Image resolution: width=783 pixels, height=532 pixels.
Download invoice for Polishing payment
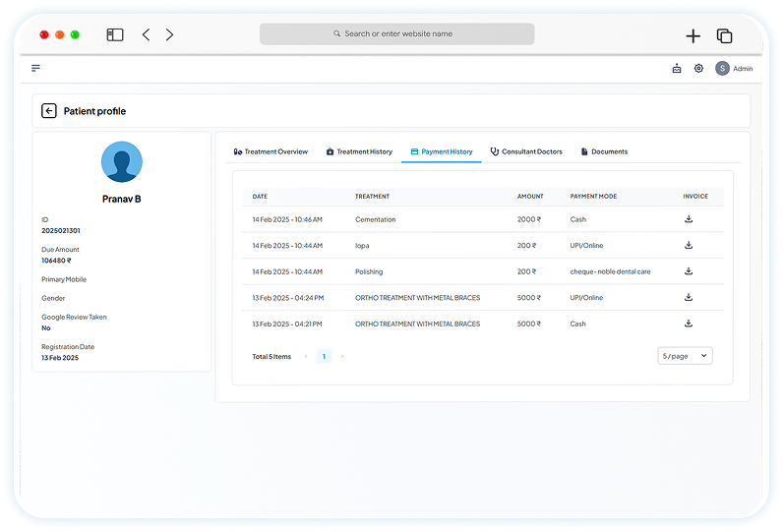[x=689, y=271]
